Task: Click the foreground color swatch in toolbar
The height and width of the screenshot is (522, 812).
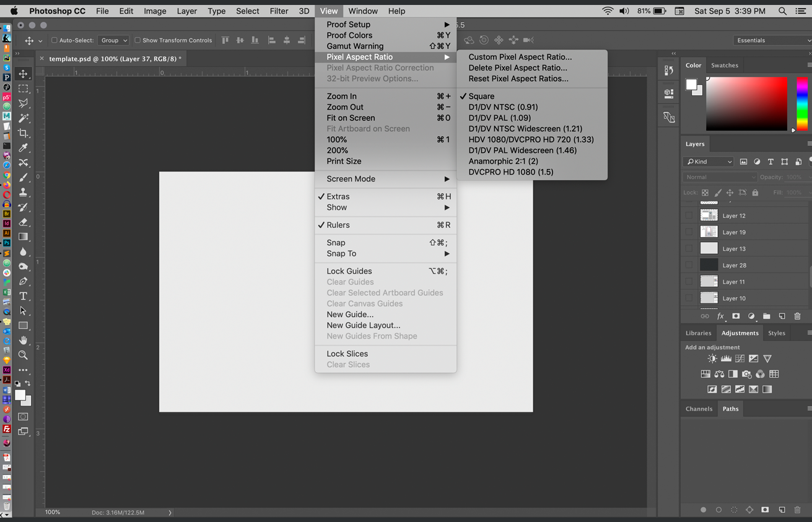Action: 20,395
